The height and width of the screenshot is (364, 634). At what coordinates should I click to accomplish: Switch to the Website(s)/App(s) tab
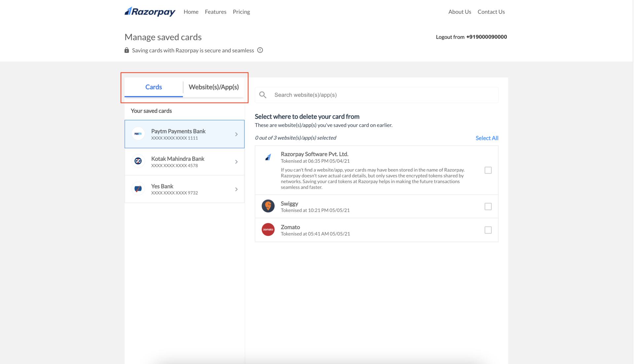pos(213,87)
